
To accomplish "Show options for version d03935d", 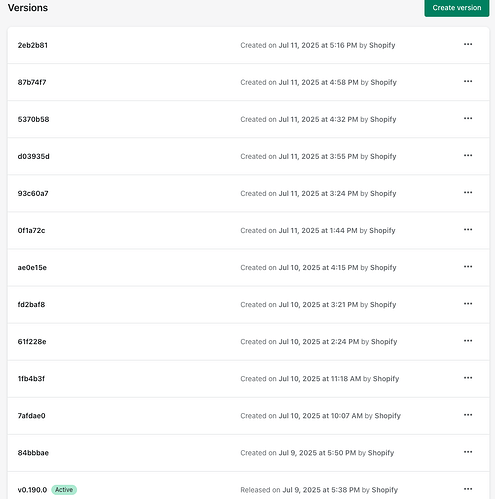I will pos(468,155).
